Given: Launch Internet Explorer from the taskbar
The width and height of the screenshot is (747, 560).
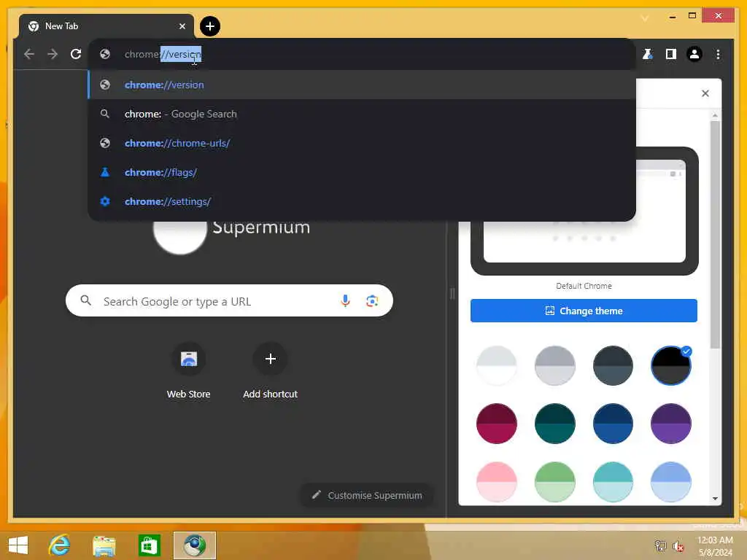Looking at the screenshot, I should pos(59,545).
